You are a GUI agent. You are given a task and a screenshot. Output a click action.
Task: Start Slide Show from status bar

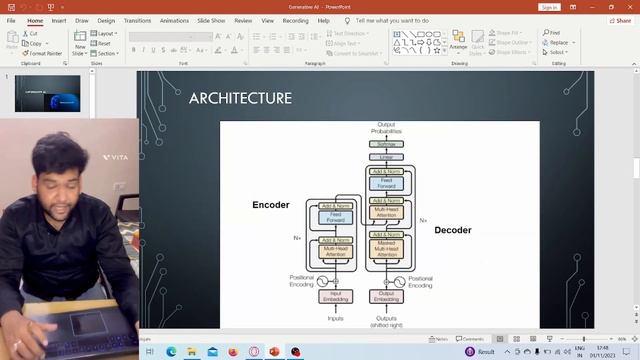coord(549,339)
